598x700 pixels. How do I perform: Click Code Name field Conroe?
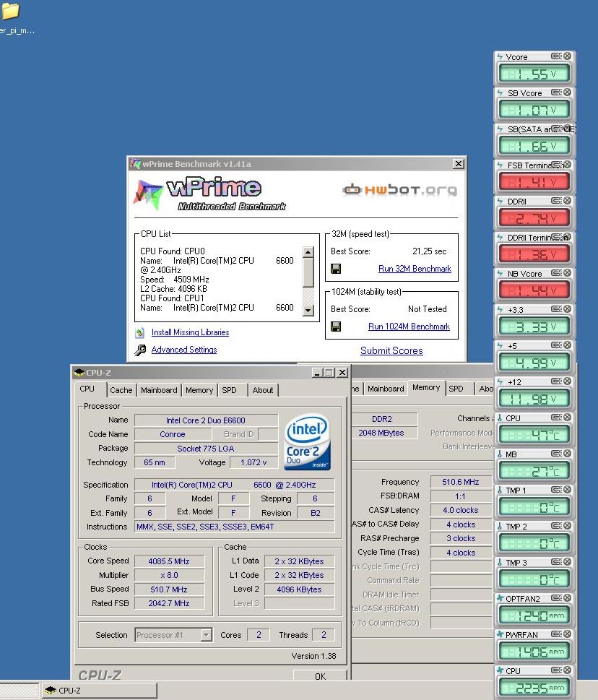pyautogui.click(x=173, y=434)
